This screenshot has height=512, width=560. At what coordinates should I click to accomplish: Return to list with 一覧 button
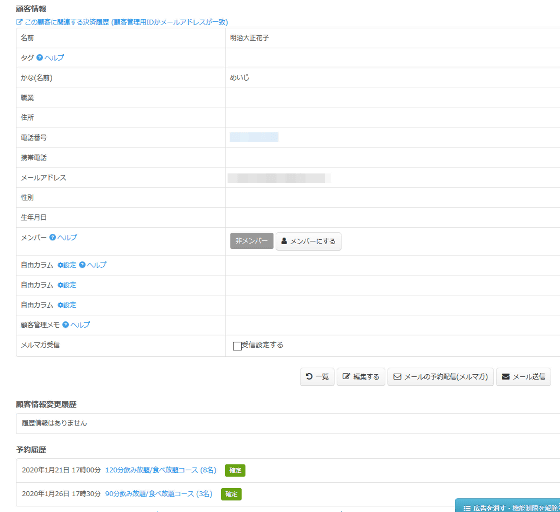[x=317, y=377]
